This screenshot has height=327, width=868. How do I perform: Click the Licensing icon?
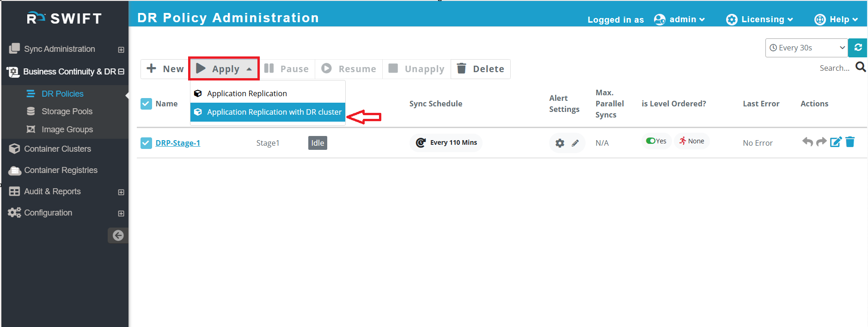(732, 19)
